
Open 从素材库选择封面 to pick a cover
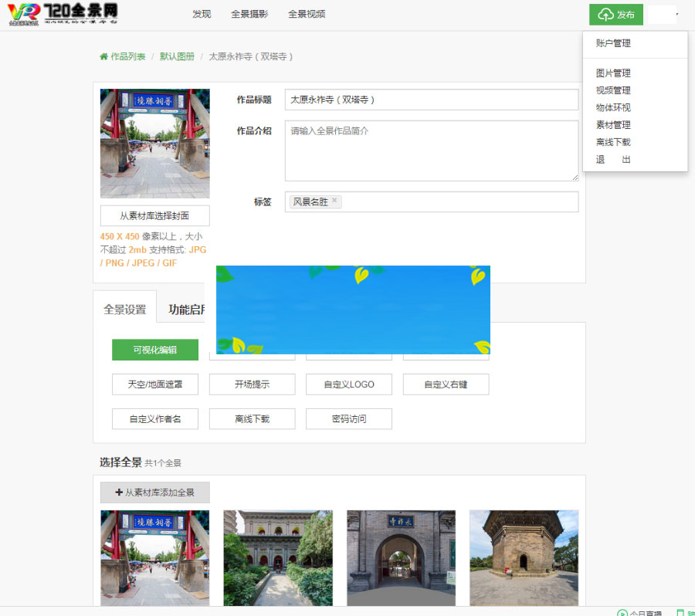pos(154,215)
